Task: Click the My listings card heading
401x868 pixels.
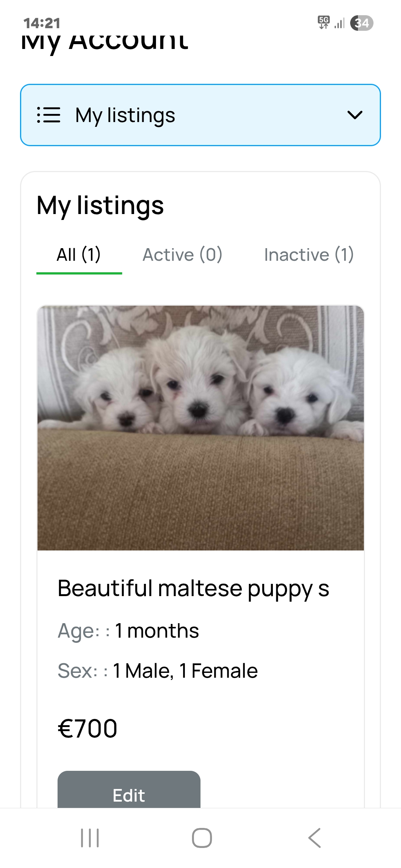Action: click(x=100, y=205)
